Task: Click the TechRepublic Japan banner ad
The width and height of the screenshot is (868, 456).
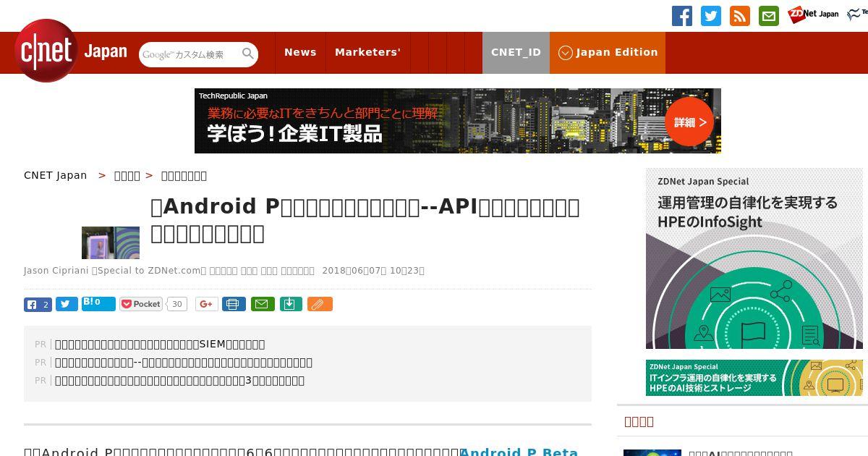Action: pyautogui.click(x=458, y=121)
